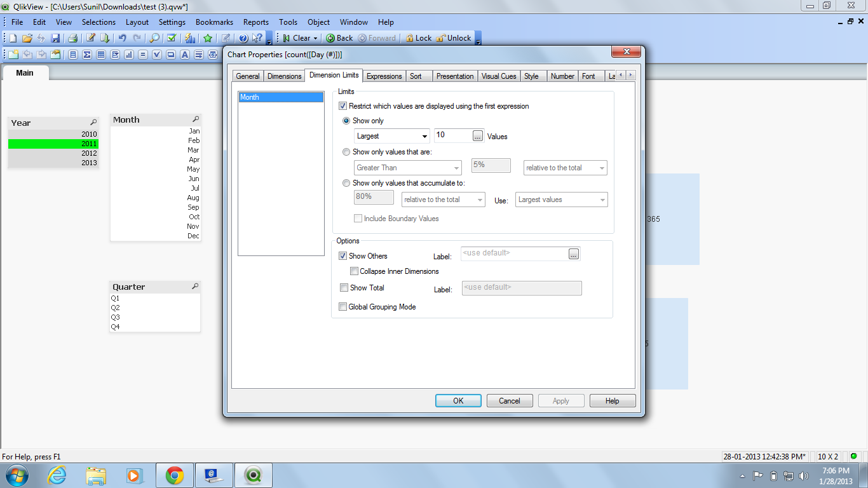Select 2012 in the Year list box
Viewport: 868px width, 488px height.
coord(53,153)
